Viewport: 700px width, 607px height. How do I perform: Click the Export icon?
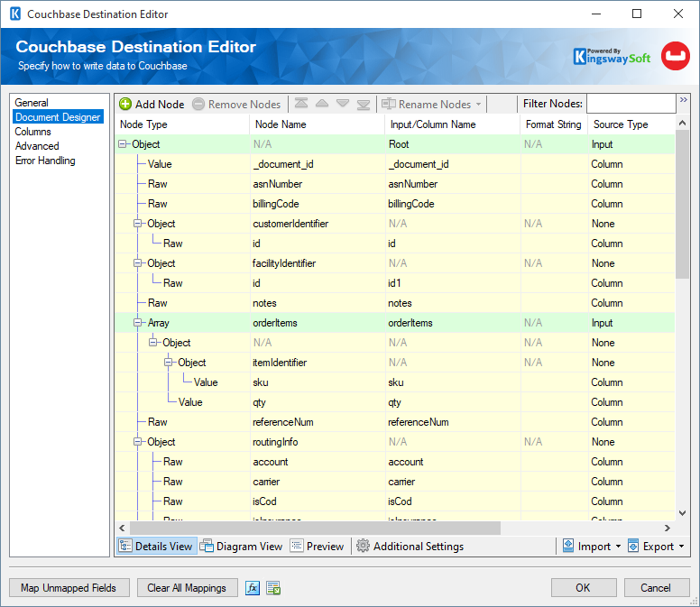tap(633, 546)
